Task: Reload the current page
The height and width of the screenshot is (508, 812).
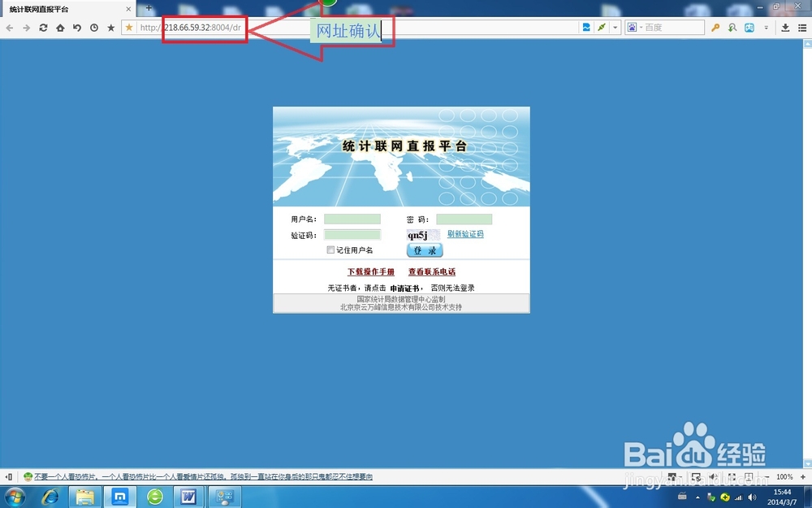Action: click(x=44, y=28)
